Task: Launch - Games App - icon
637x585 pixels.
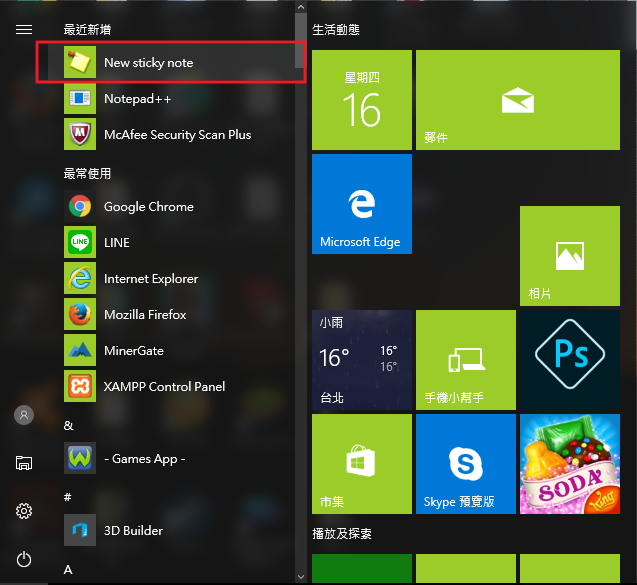Action: (80, 458)
